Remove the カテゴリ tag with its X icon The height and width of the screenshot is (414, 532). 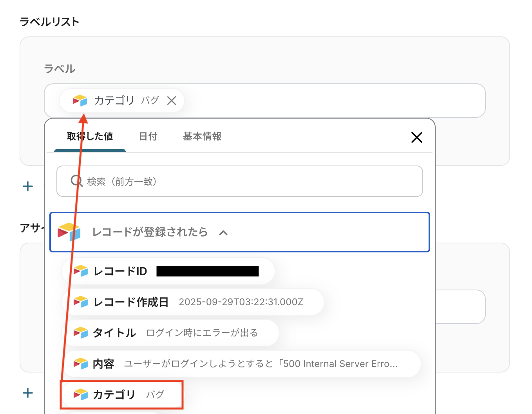coord(172,101)
